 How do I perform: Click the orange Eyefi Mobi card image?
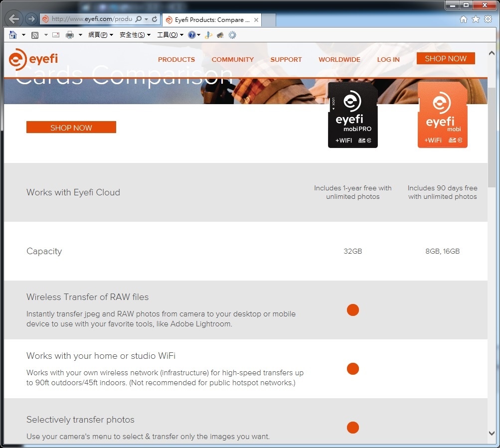click(443, 115)
